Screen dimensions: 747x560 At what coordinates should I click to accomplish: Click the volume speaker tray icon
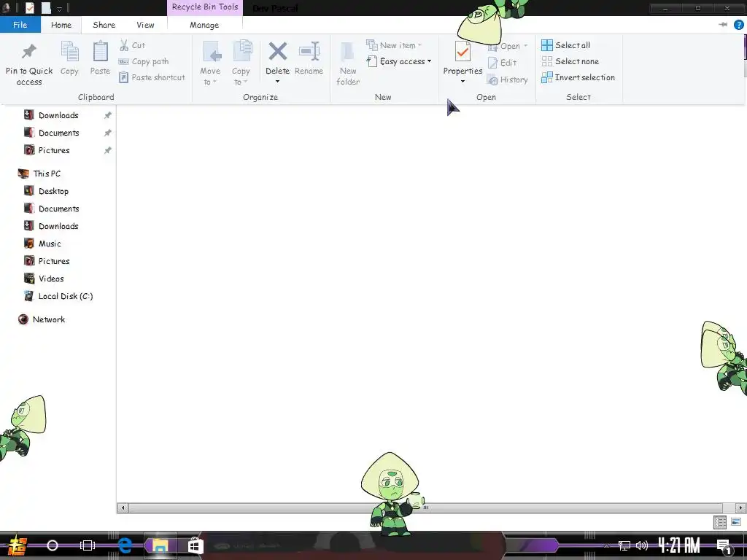pos(642,545)
